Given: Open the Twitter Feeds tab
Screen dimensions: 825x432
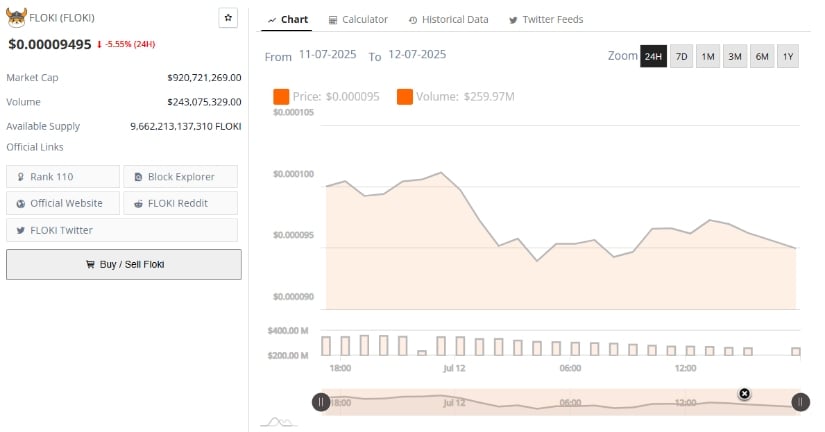Looking at the screenshot, I should 546,19.
